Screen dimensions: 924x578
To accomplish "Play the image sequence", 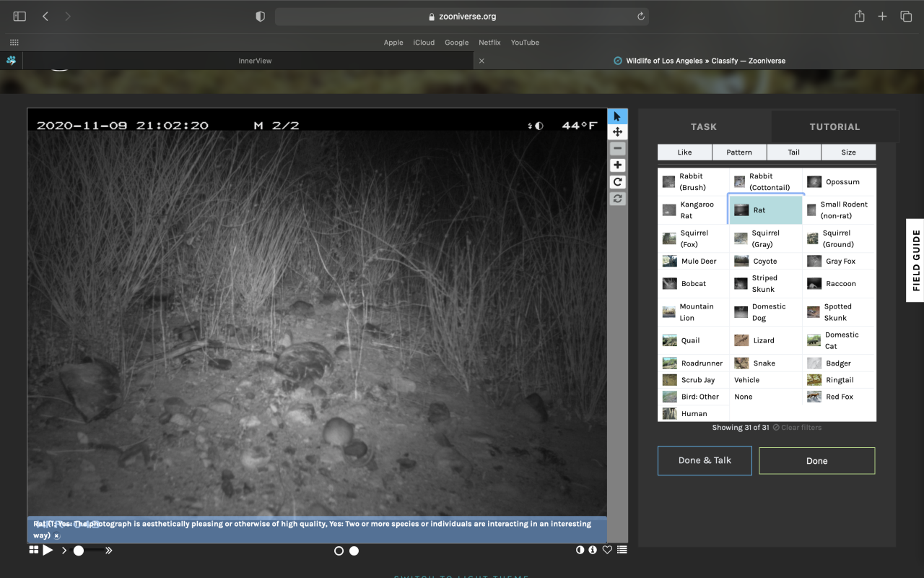I will [x=48, y=551].
